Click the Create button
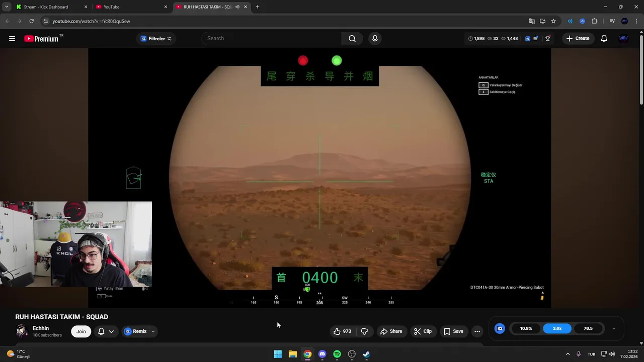This screenshot has height=362, width=644. pyautogui.click(x=578, y=39)
